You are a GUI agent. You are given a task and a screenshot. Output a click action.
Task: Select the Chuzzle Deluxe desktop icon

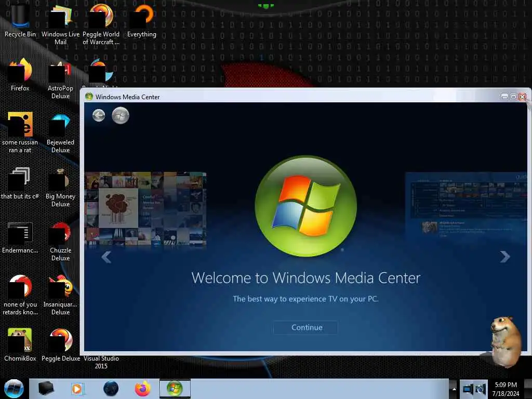[x=60, y=241]
